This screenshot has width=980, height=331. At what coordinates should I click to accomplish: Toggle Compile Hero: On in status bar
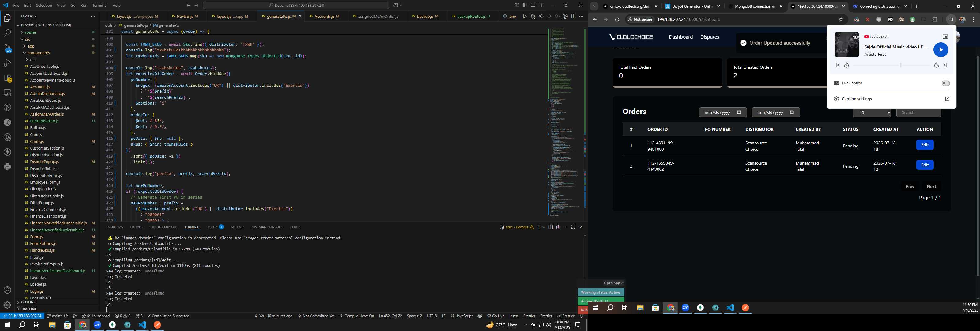tap(357, 316)
